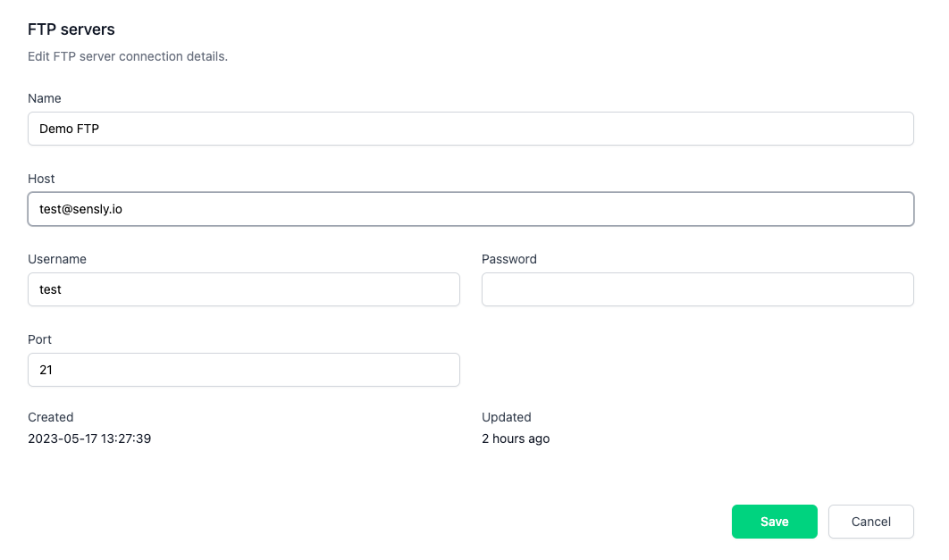The image size is (949, 560).
Task: Click the empty Password field
Action: click(697, 289)
